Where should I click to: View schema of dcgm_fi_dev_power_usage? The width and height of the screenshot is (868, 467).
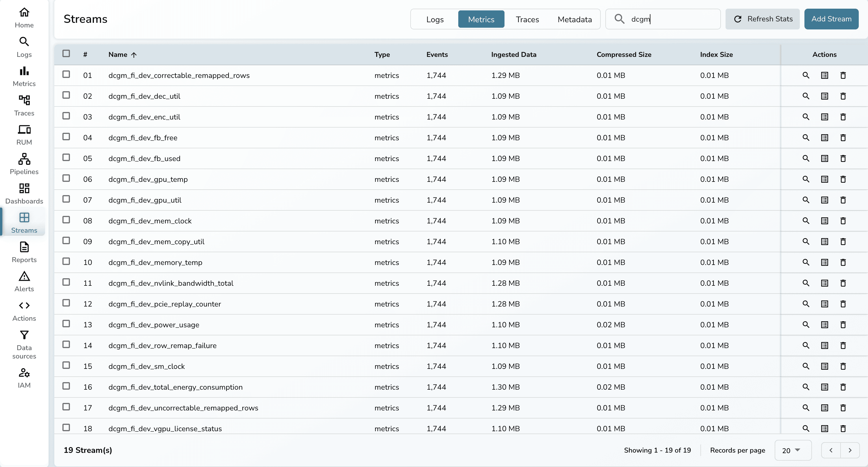(x=825, y=325)
